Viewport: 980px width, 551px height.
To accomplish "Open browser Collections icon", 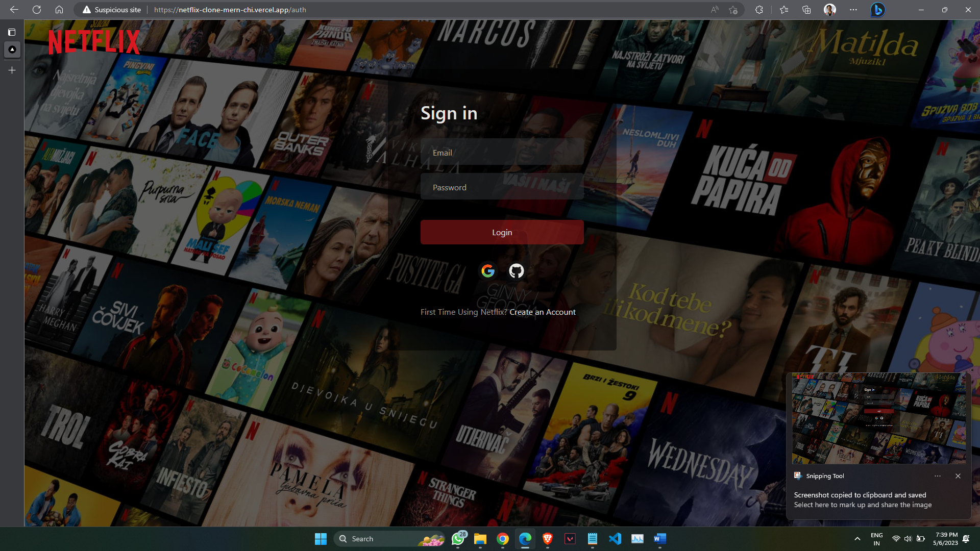I will [x=806, y=10].
